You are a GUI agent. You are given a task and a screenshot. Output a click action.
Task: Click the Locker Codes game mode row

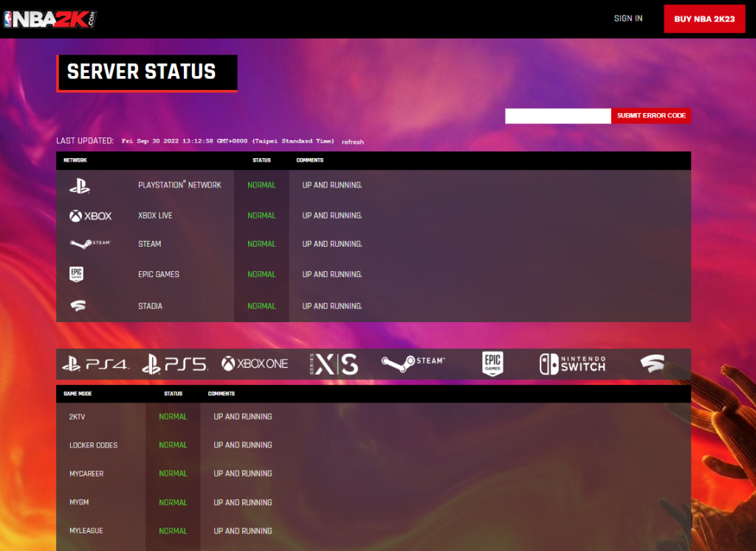pos(373,445)
